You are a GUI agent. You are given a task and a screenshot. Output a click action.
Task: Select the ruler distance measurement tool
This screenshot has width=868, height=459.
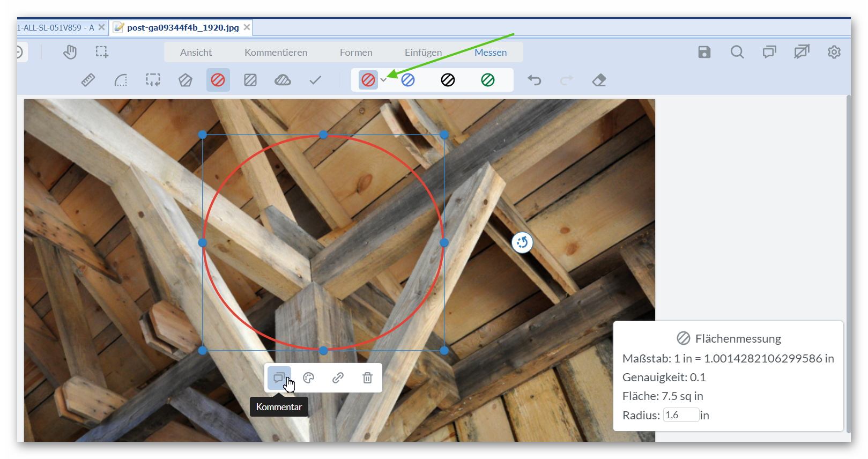[88, 80]
